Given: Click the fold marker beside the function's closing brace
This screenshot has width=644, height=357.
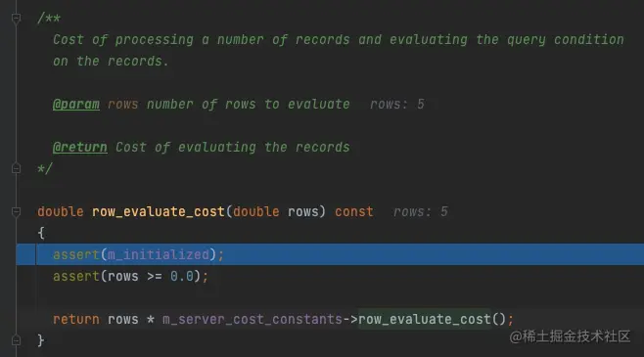Looking at the screenshot, I should click(x=16, y=340).
